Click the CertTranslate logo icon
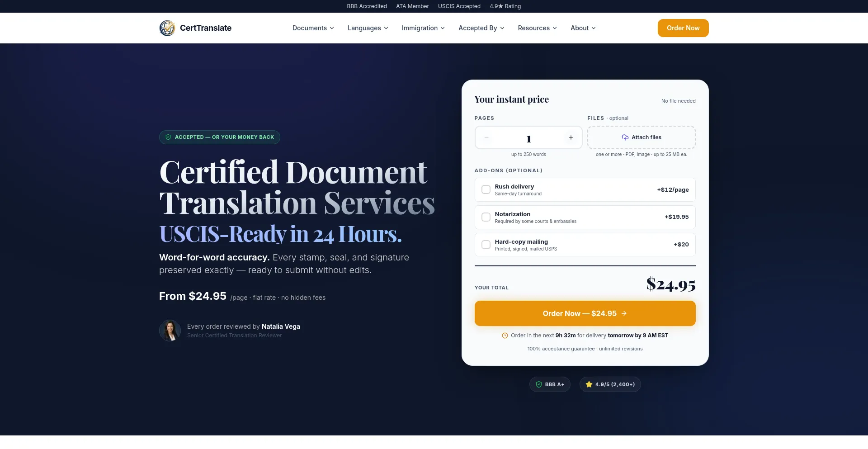 coord(167,28)
